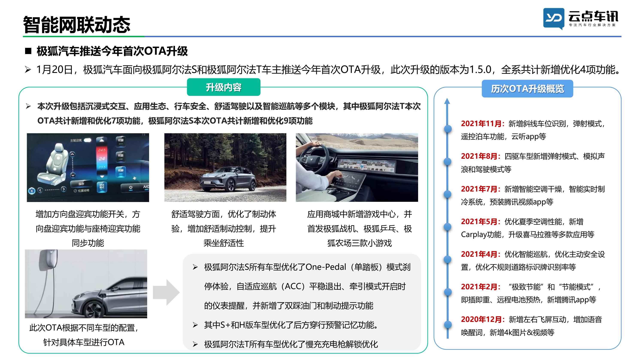Screen dimensions: 644x362
Task: Click the green 升级内容 label
Action: [x=224, y=87]
